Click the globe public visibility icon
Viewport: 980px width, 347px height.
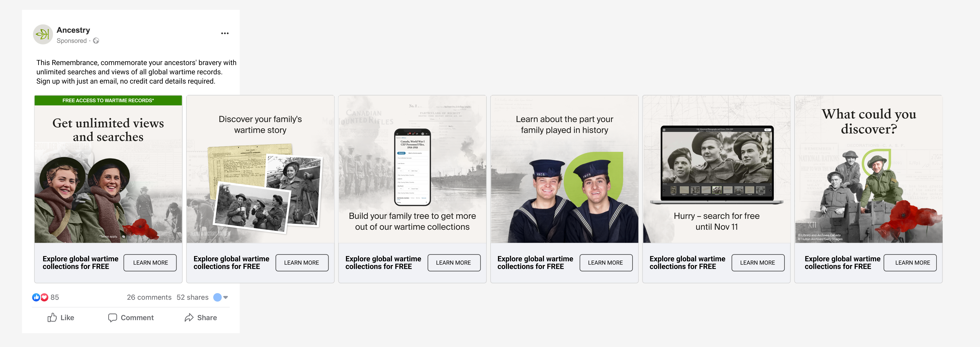[x=96, y=41]
